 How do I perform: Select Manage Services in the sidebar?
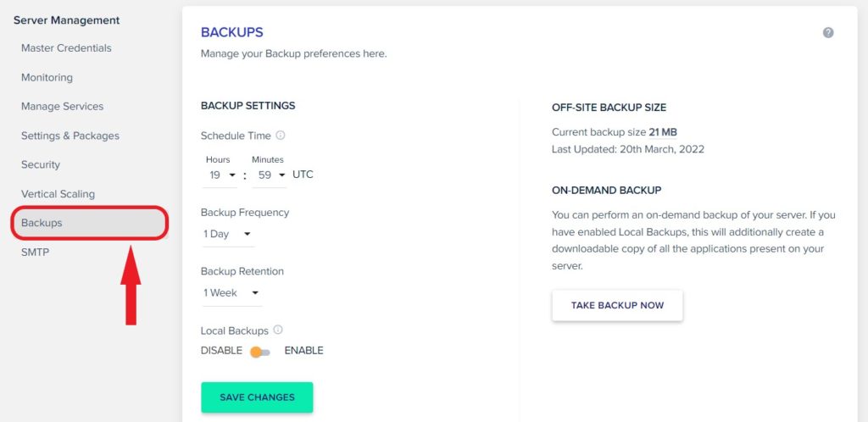(x=63, y=106)
